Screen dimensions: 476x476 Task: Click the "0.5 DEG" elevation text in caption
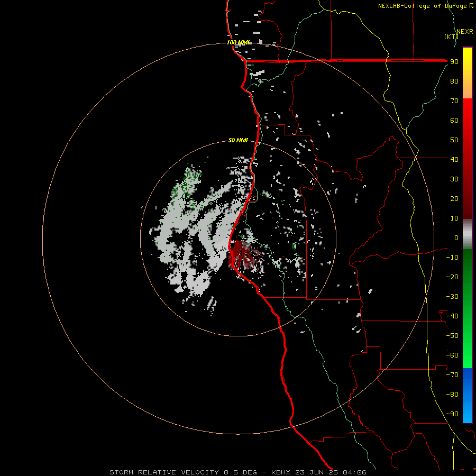point(241,472)
